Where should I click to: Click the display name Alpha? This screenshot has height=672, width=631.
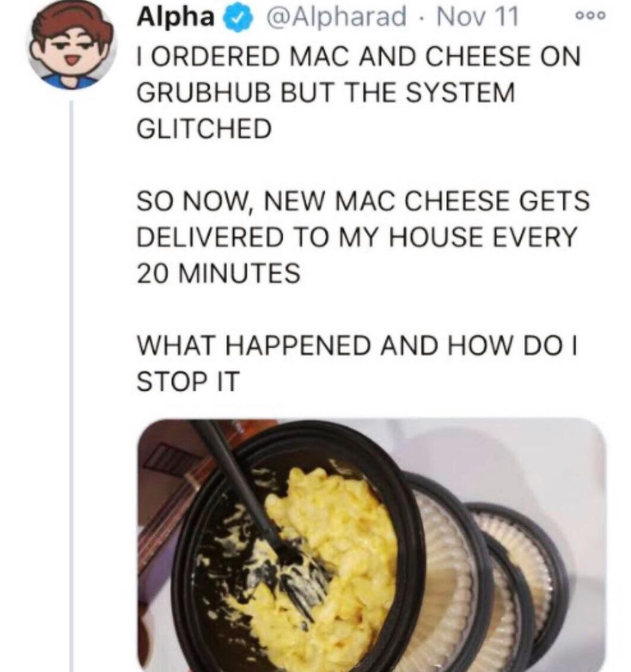pos(175,17)
